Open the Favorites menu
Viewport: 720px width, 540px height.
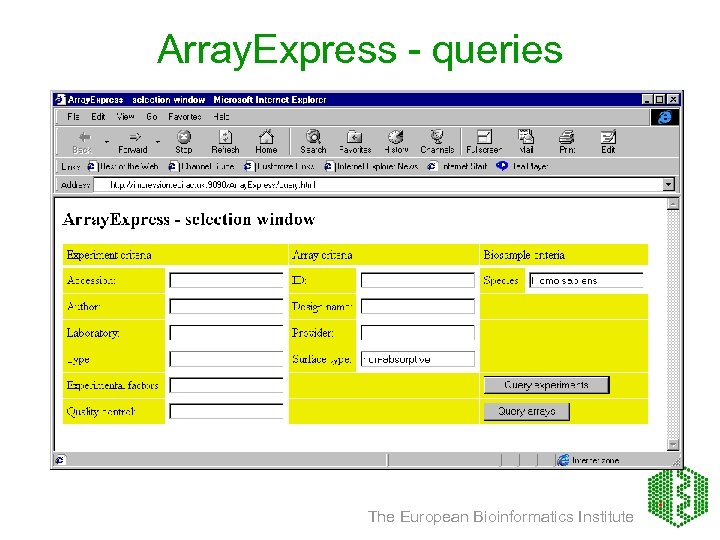coord(185,117)
